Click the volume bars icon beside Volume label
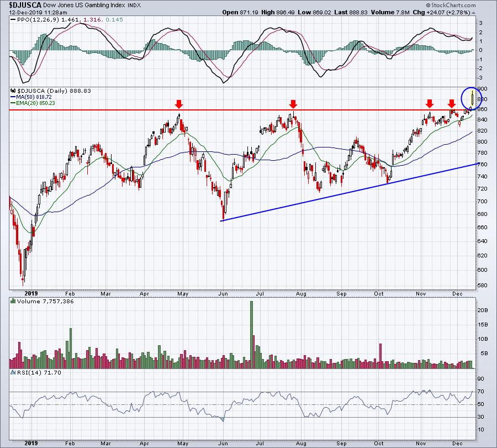The height and width of the screenshot is (448, 497). [13, 301]
